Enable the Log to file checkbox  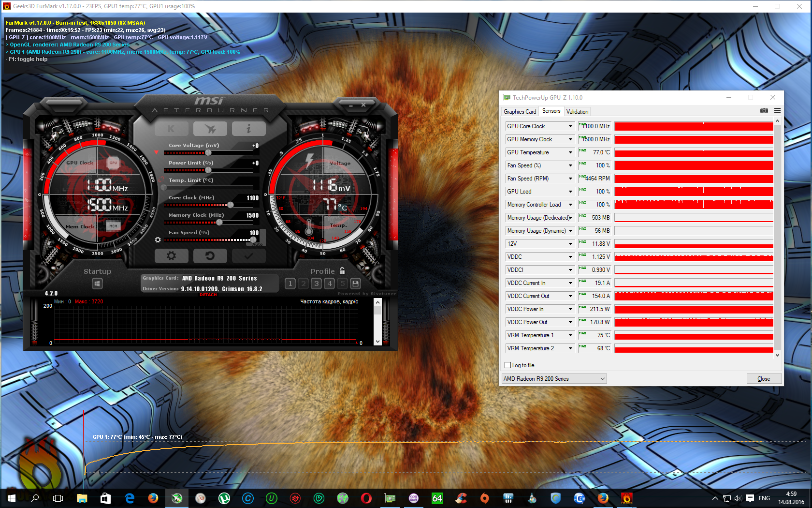point(507,365)
